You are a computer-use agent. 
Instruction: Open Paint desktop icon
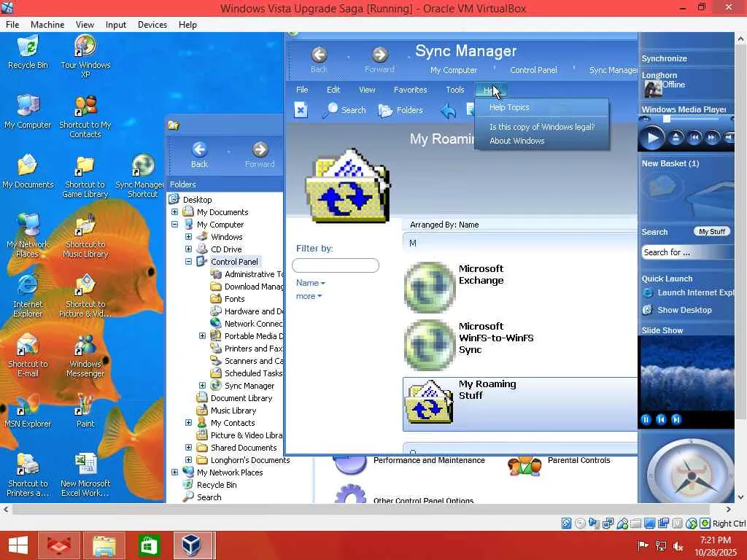click(x=85, y=411)
